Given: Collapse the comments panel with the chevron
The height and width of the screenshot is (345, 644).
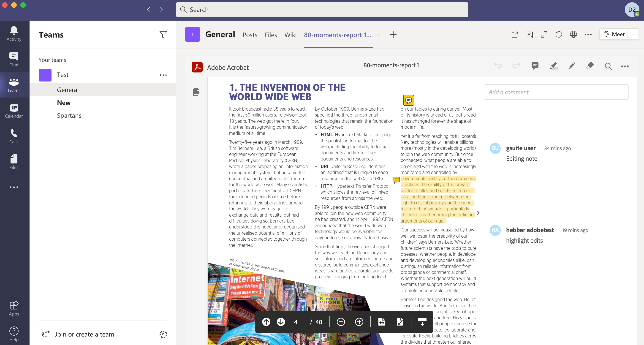Looking at the screenshot, I should pyautogui.click(x=478, y=213).
